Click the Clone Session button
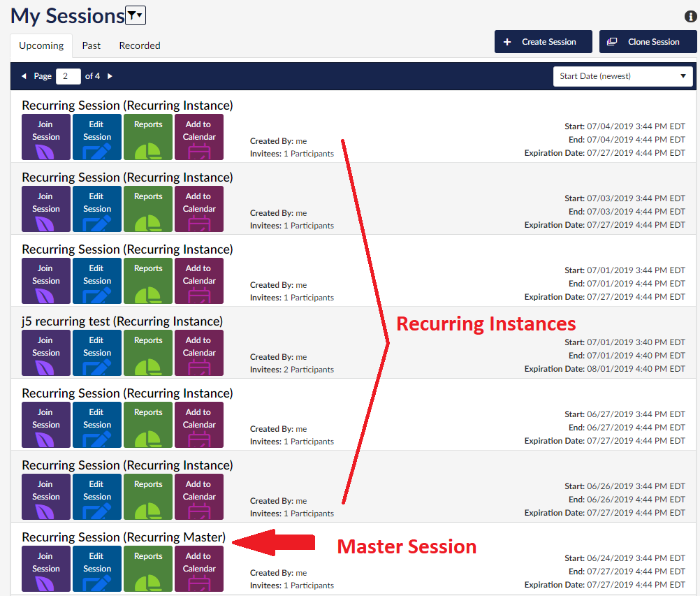700x596 pixels. point(648,42)
